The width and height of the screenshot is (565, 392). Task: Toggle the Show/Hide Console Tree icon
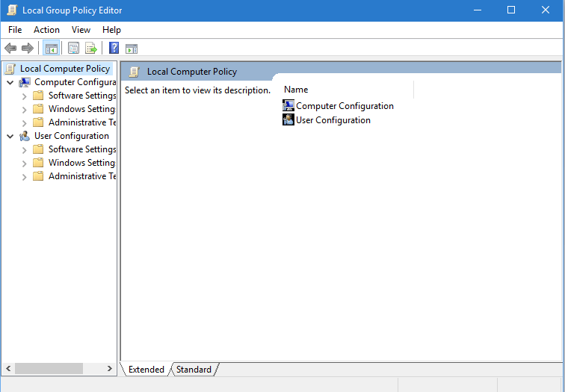tap(51, 48)
